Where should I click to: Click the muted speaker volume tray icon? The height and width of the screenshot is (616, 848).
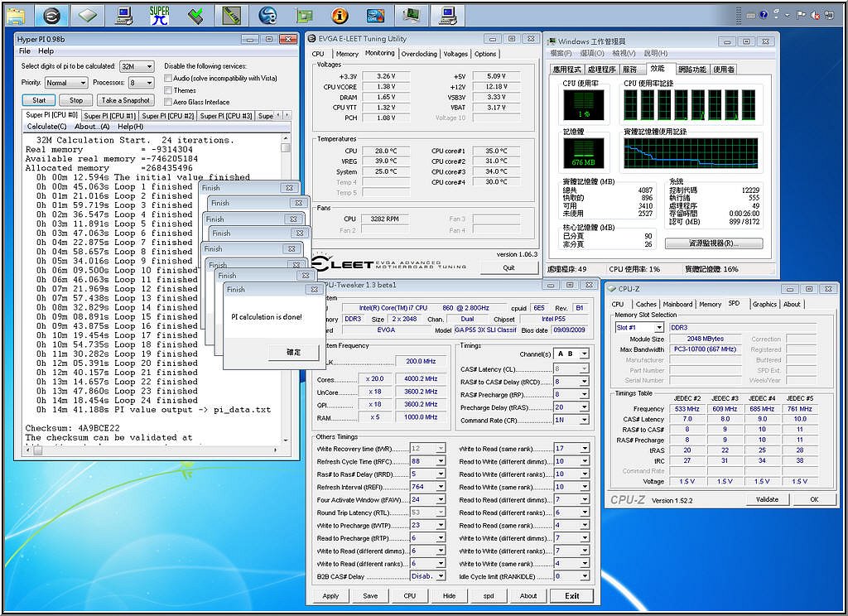click(815, 15)
